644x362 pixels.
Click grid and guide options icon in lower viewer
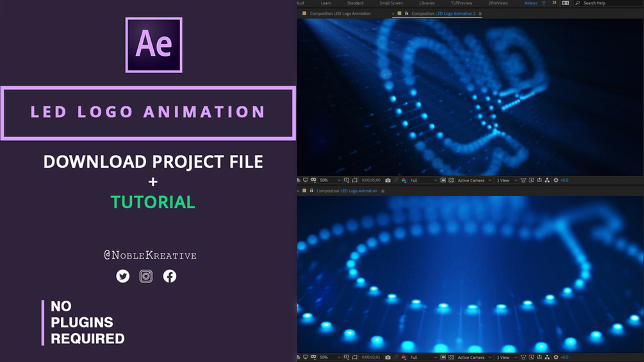(347, 357)
